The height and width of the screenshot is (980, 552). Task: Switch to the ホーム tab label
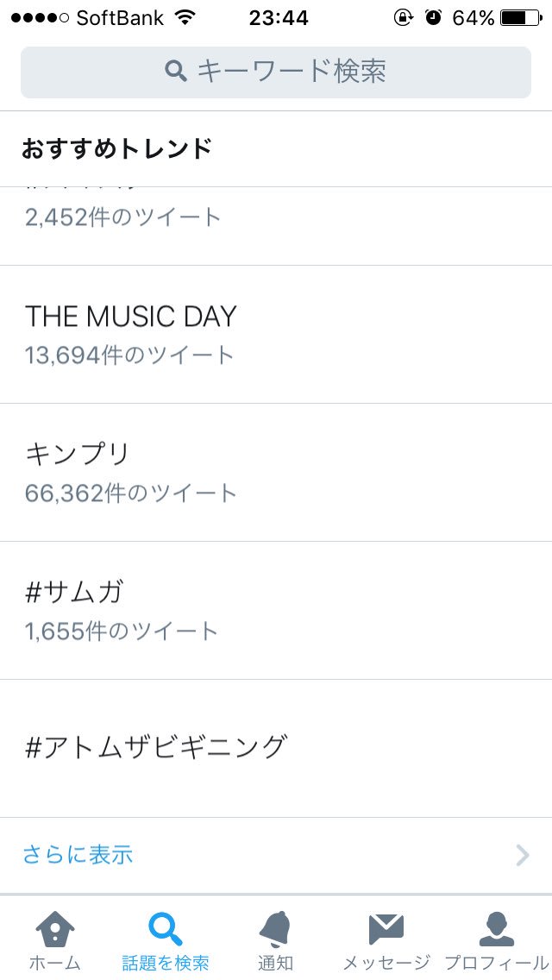(x=55, y=963)
